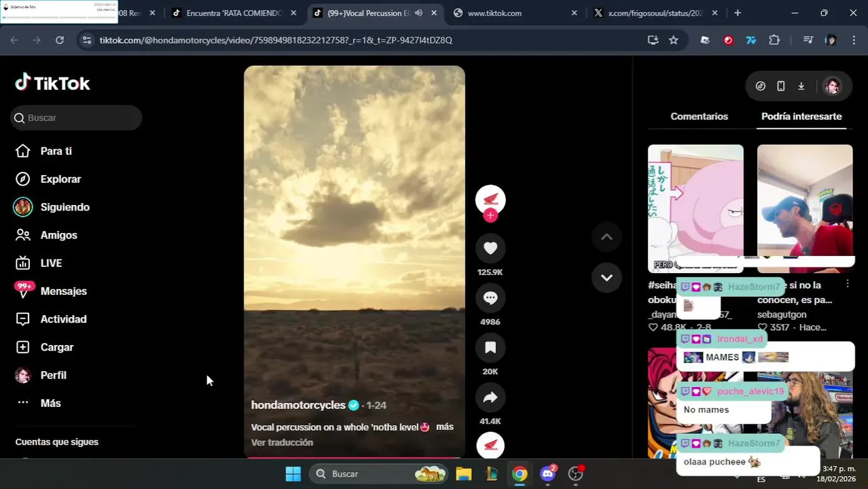The width and height of the screenshot is (868, 489).
Task: Open the profile avatar in TikTok top pill
Action: pyautogui.click(x=832, y=86)
